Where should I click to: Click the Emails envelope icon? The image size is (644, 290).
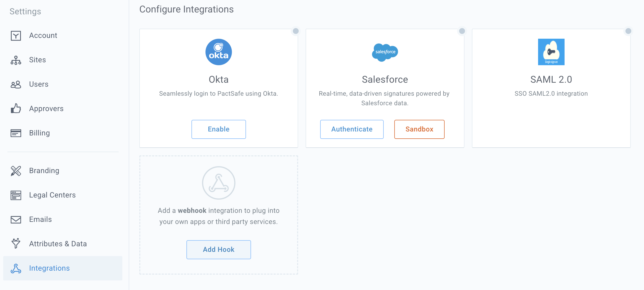pos(16,219)
